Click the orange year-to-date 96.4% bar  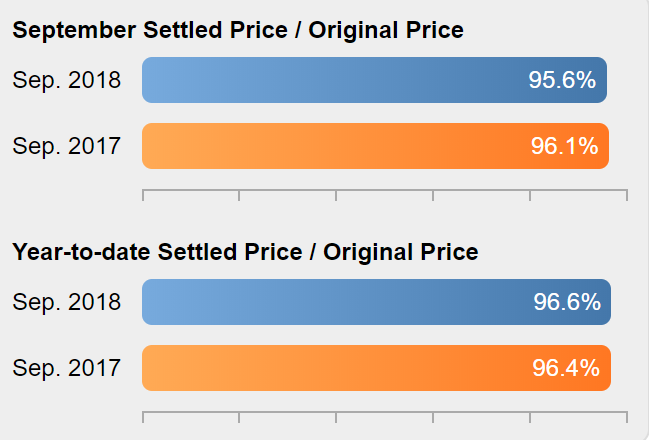[x=377, y=368]
